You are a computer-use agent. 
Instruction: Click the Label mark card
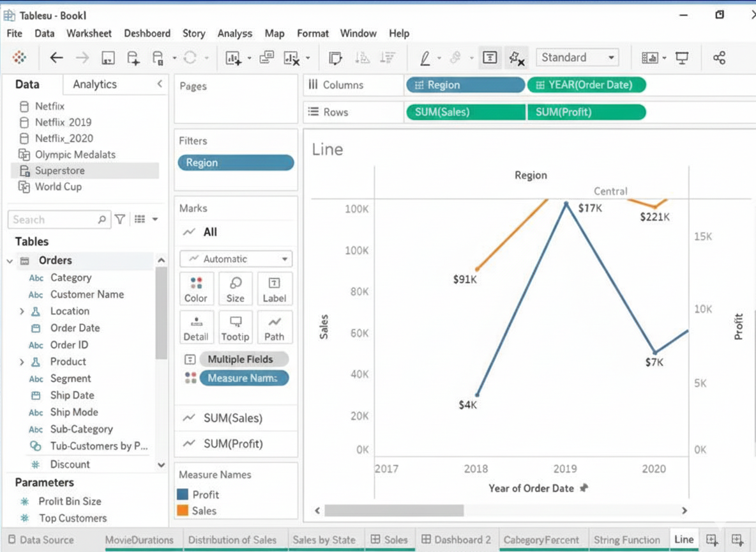point(274,289)
